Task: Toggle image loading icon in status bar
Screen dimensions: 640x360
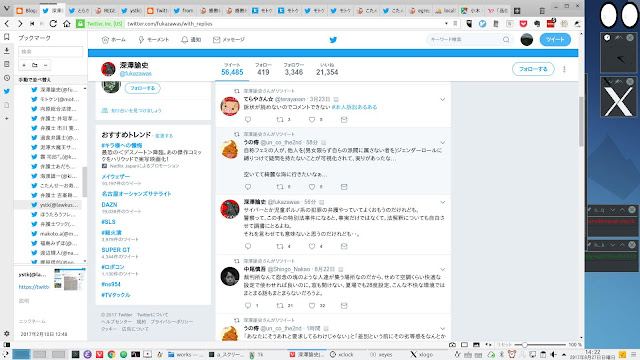Action: [476, 345]
